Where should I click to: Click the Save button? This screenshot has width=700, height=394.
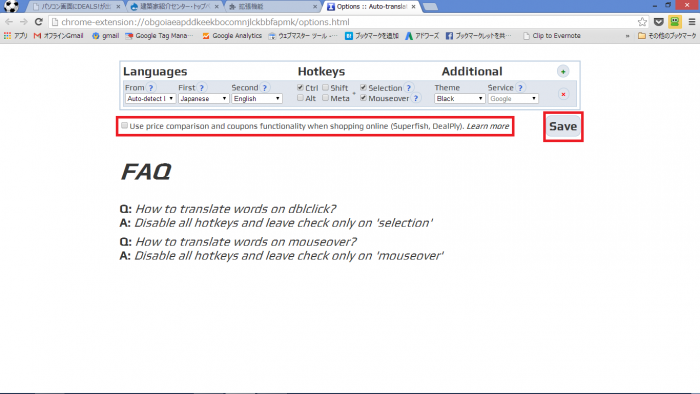[x=563, y=127]
